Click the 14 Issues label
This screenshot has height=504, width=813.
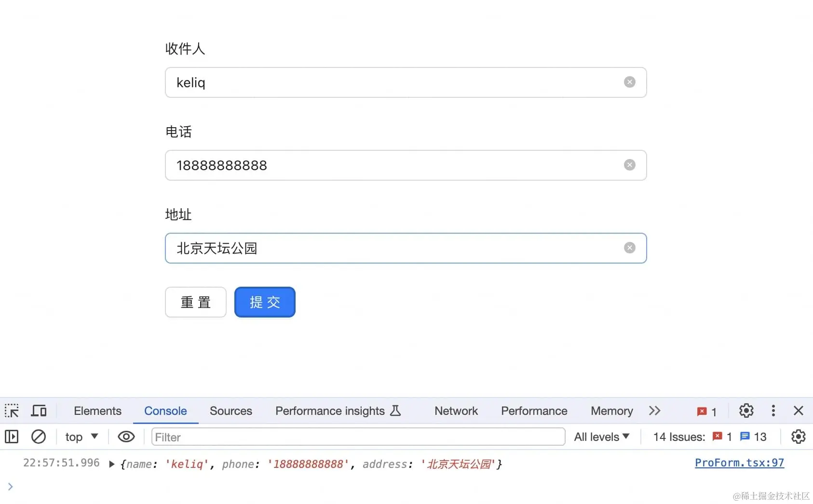[679, 437]
